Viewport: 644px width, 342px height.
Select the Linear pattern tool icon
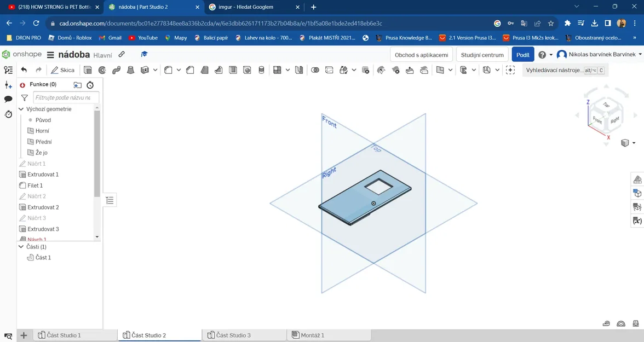tap(277, 70)
